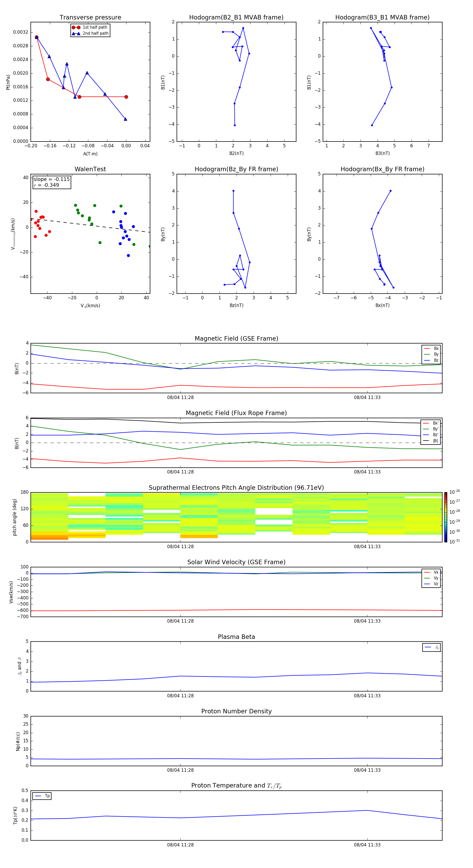Viewport: 473px width, 868px height.
Task: Click 'Bz(nT)' x-axis label
Action: coord(236,305)
